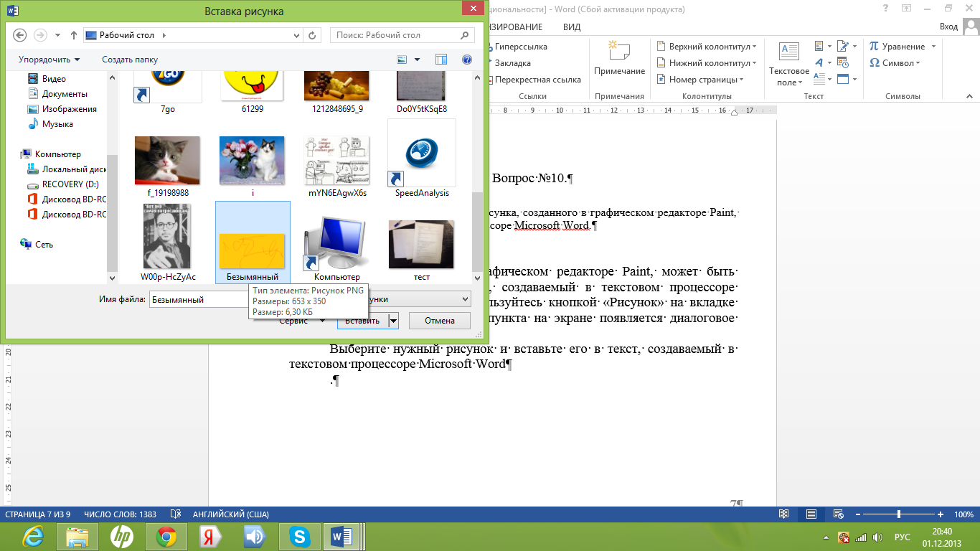
Task: Collapse the ribbon arrow
Action: pyautogui.click(x=968, y=96)
